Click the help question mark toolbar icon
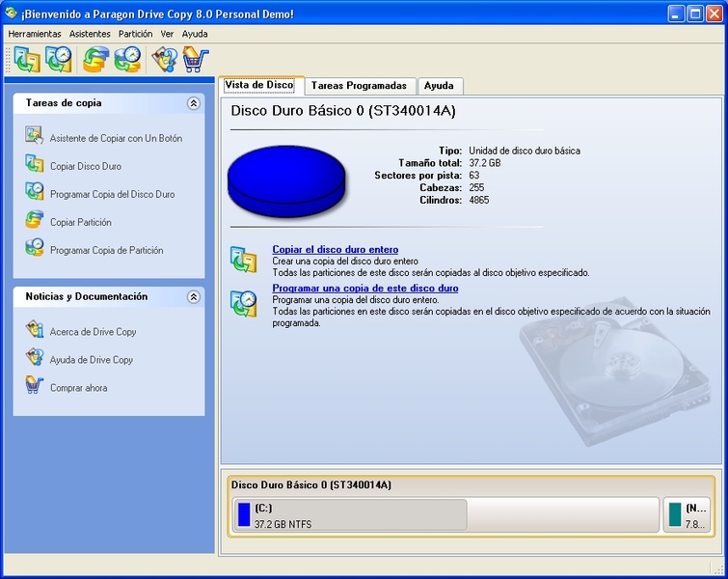The image size is (728, 579). (x=165, y=60)
